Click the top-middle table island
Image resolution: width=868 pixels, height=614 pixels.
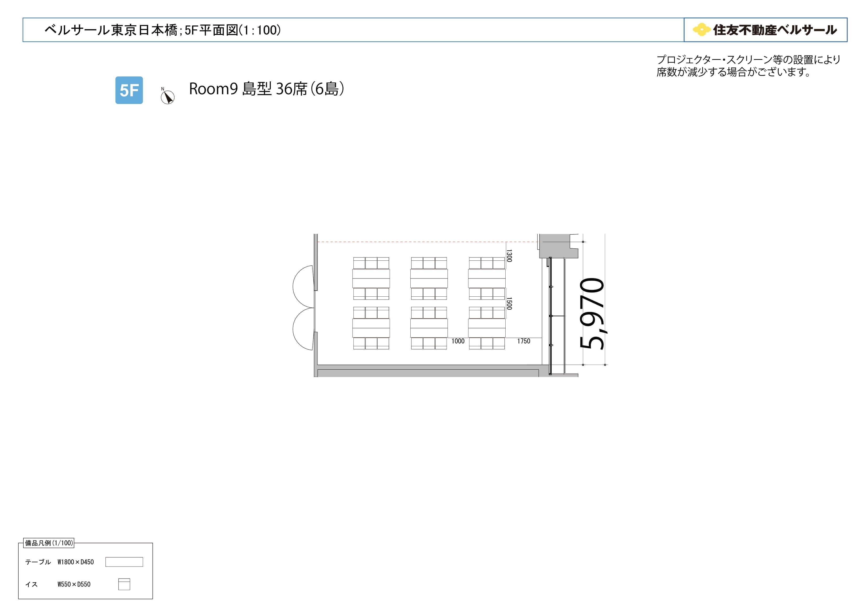429,279
